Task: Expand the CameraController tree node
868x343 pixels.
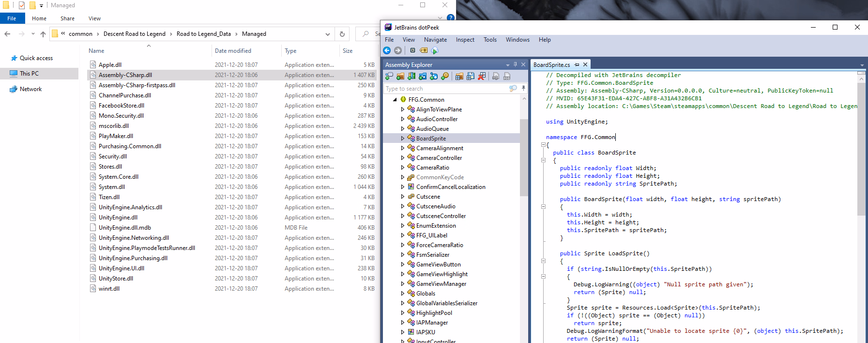Action: [402, 157]
